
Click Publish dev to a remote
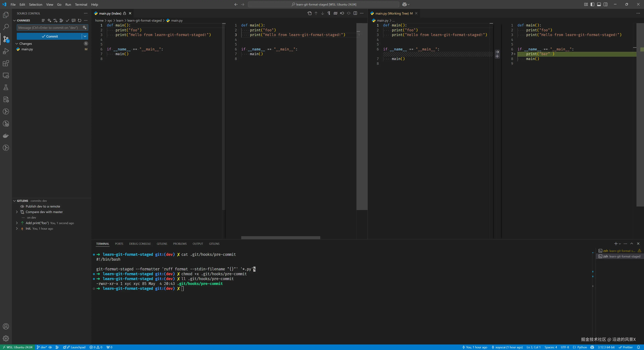click(43, 206)
